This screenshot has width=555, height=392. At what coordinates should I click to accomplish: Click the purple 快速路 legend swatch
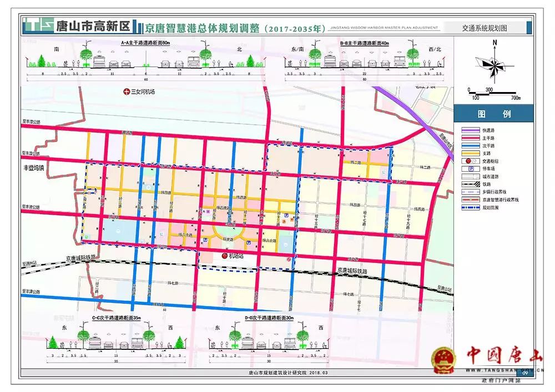(x=471, y=130)
